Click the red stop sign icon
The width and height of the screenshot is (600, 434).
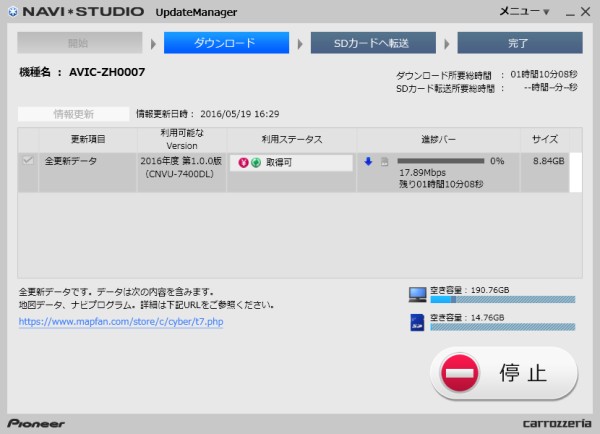460,373
